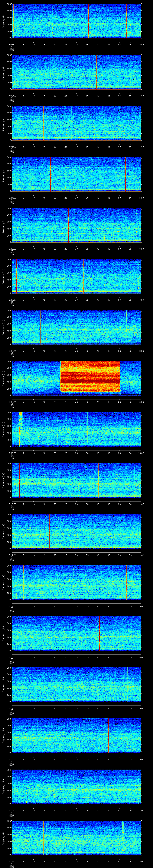Image resolution: width=153 pixels, height=868 pixels.
Task: Click the 6:01:00 start time label
Action: tap(12, 44)
